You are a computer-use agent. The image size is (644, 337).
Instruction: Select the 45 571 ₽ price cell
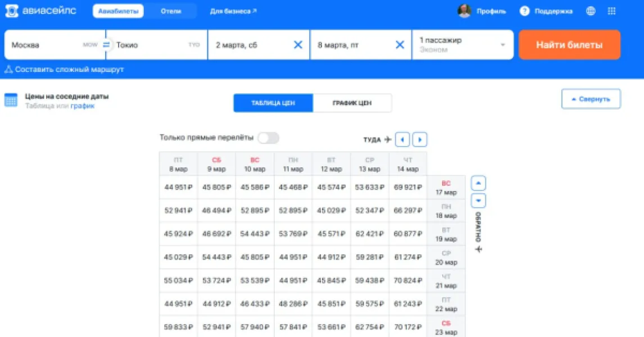[x=332, y=234]
